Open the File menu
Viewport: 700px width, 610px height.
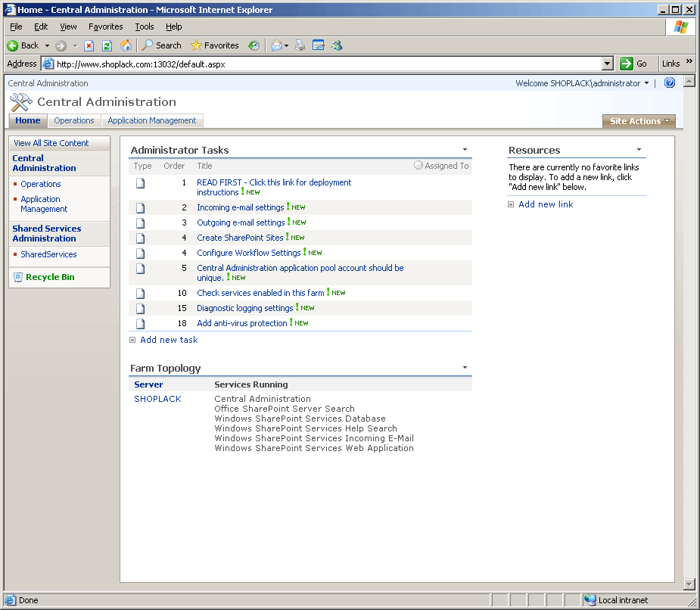coord(16,26)
